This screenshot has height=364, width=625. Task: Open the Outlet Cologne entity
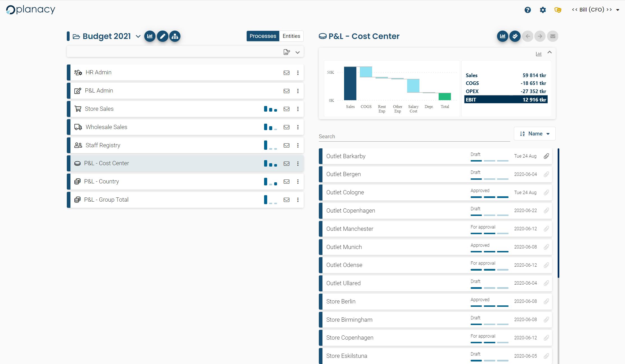(345, 192)
